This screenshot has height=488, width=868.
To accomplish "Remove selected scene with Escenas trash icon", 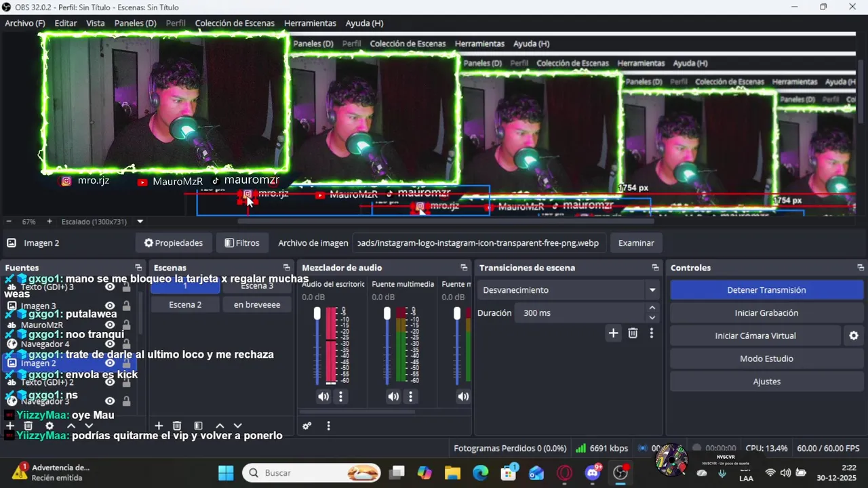I will click(x=177, y=426).
